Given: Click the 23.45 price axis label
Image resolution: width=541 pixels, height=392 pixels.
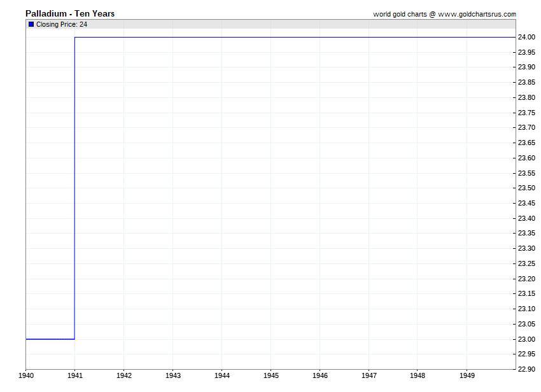Looking at the screenshot, I should point(527,203).
